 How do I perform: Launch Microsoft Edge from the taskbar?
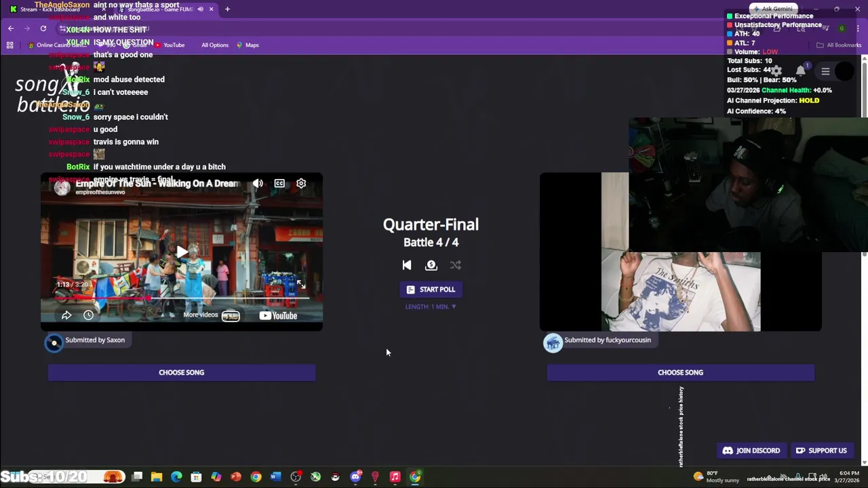coord(176,477)
